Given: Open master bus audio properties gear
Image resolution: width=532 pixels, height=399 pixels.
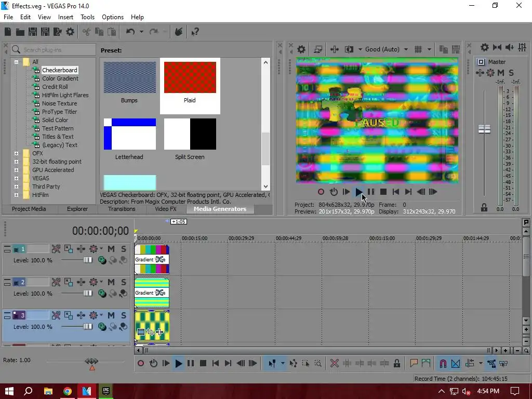Looking at the screenshot, I should 485,47.
